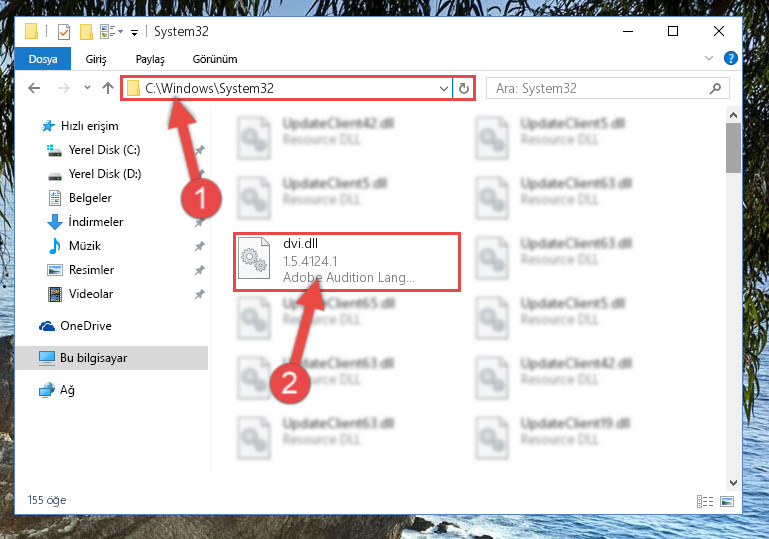Open the Help question mark icon
Image resolution: width=769 pixels, height=539 pixels.
[x=730, y=58]
